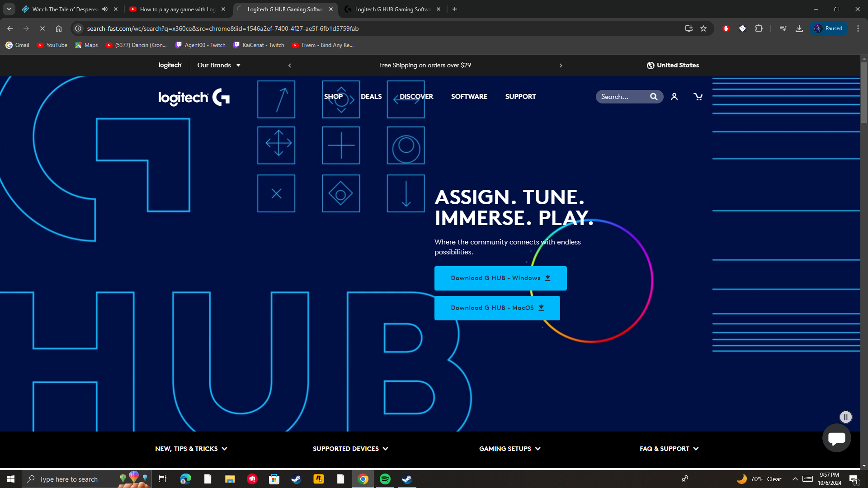Viewport: 868px width, 488px height.
Task: Open the Software menu item
Action: point(469,97)
